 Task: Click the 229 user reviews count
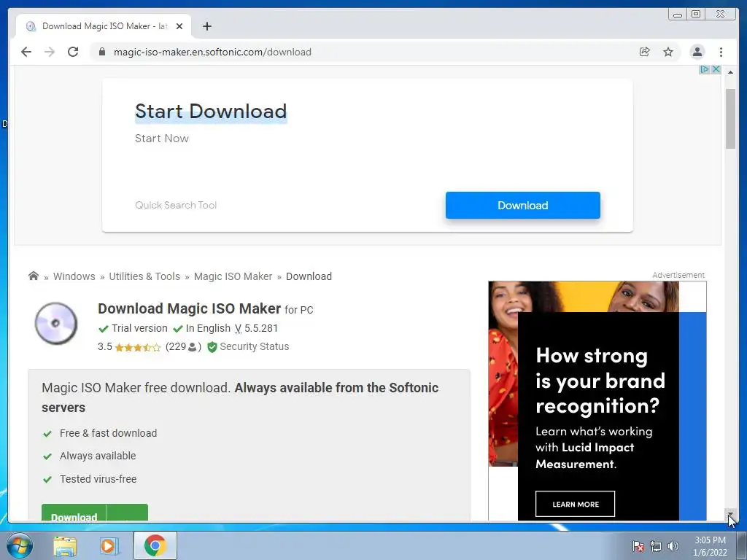coord(183,346)
